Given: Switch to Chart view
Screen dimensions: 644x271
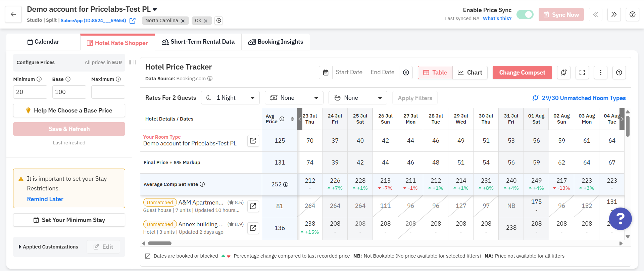Looking at the screenshot, I should pyautogui.click(x=470, y=73).
